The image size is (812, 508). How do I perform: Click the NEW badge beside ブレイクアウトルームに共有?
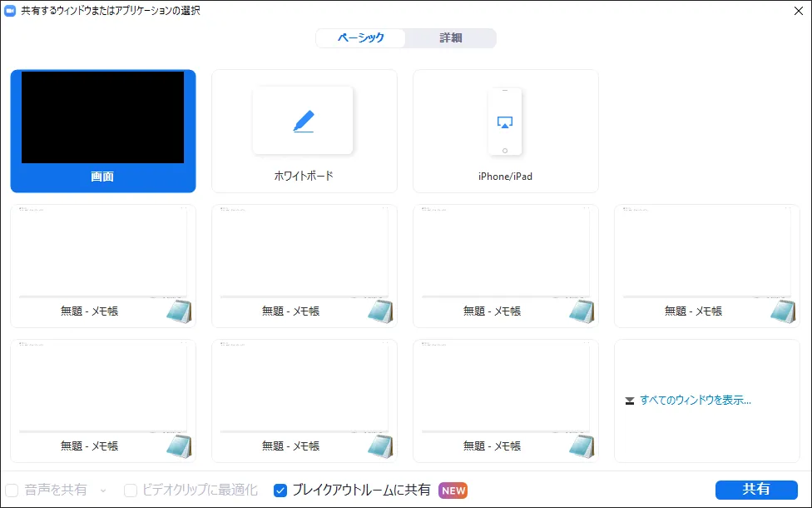[x=453, y=491]
